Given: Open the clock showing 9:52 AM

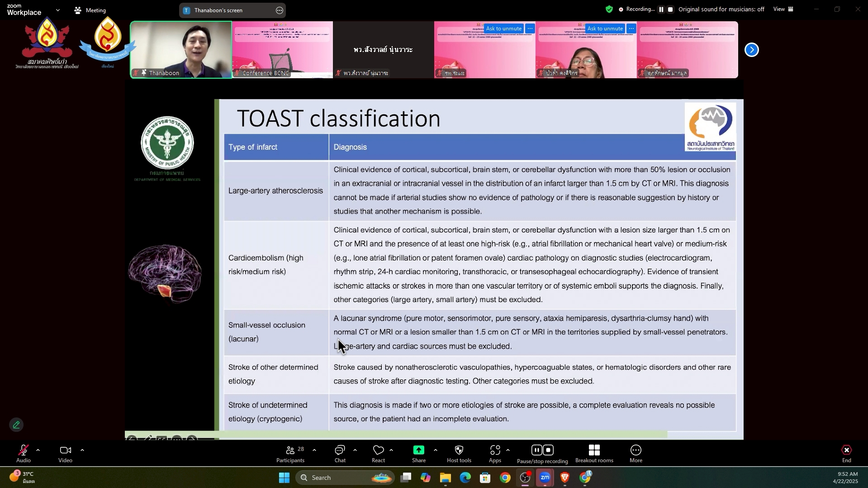Looking at the screenshot, I should point(845,478).
